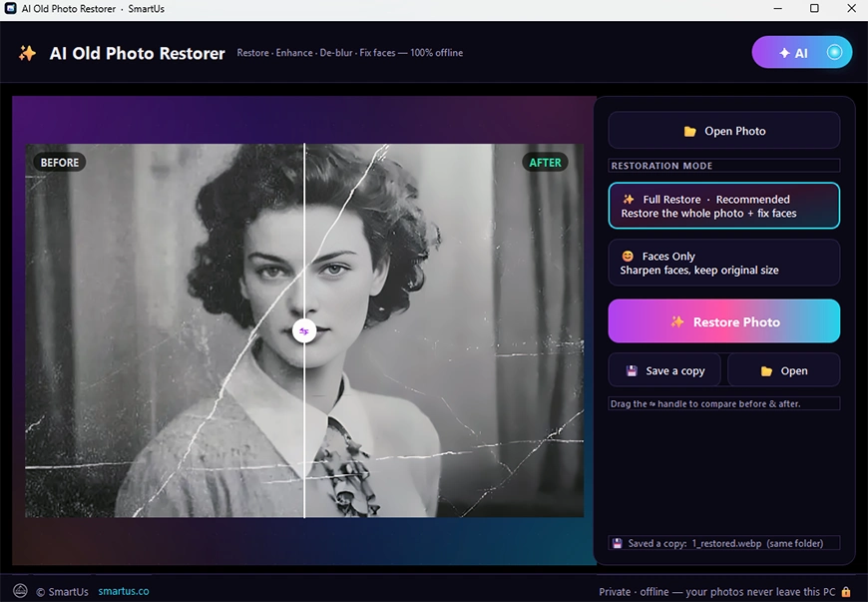868x602 pixels.
Task: Click the padlock icon in the footer
Action: point(846,592)
